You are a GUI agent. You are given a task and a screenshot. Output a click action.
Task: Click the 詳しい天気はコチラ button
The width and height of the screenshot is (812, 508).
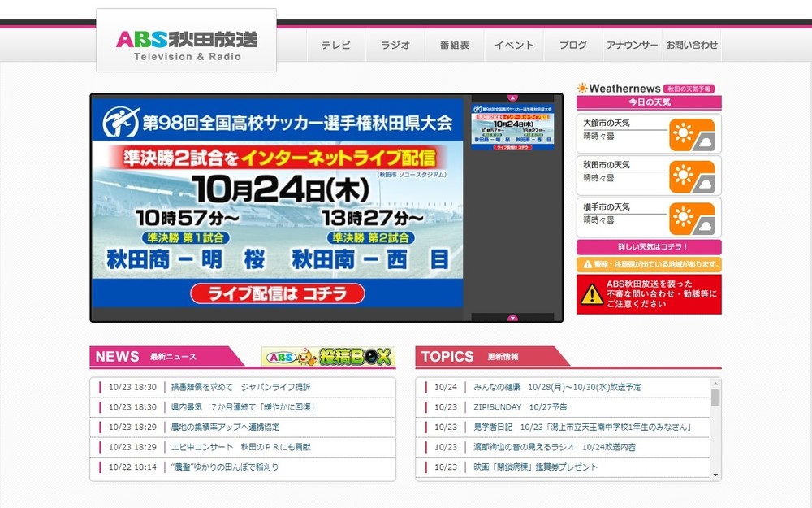click(648, 246)
